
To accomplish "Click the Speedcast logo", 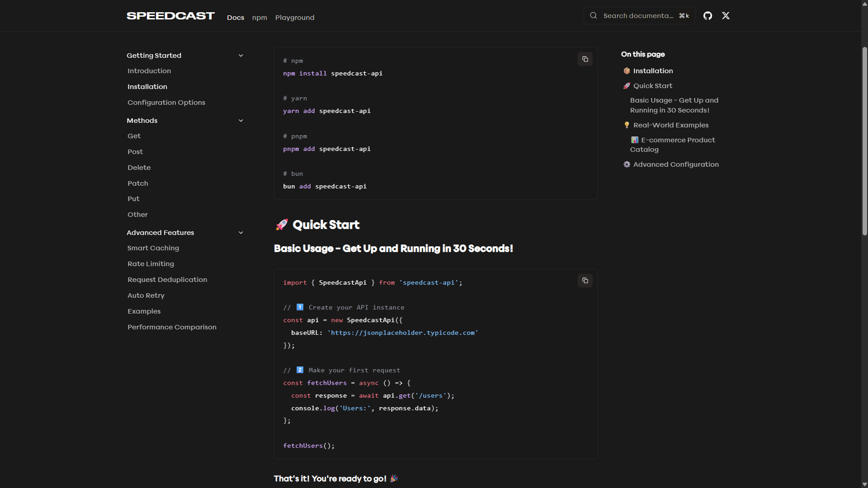I will (x=170, y=16).
